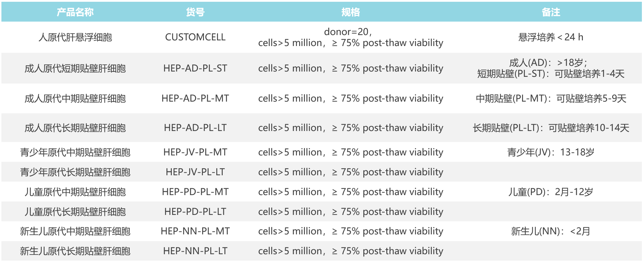Click the 悬浮培养 < 24 h note
The image size is (644, 262).
(551, 37)
